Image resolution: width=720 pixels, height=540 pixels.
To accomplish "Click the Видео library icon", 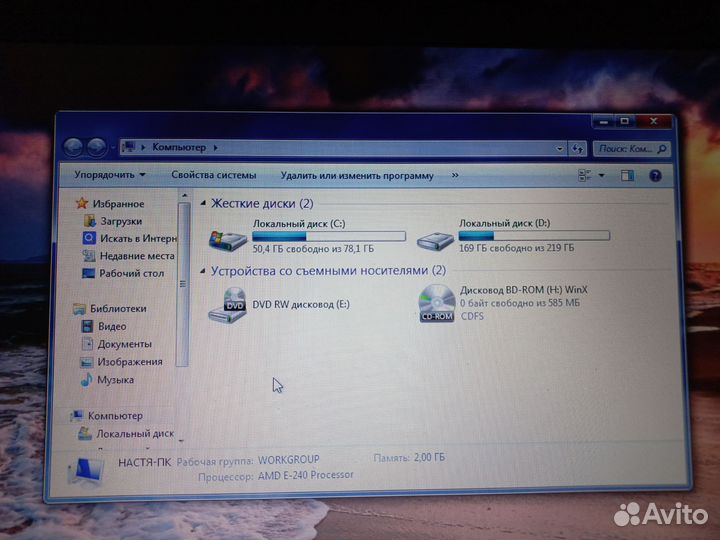I will pos(87,326).
